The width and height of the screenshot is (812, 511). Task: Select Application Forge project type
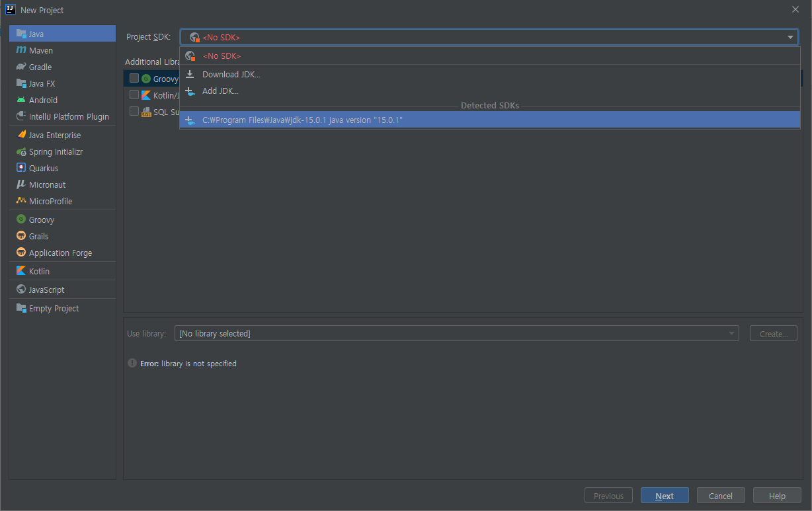(62, 253)
